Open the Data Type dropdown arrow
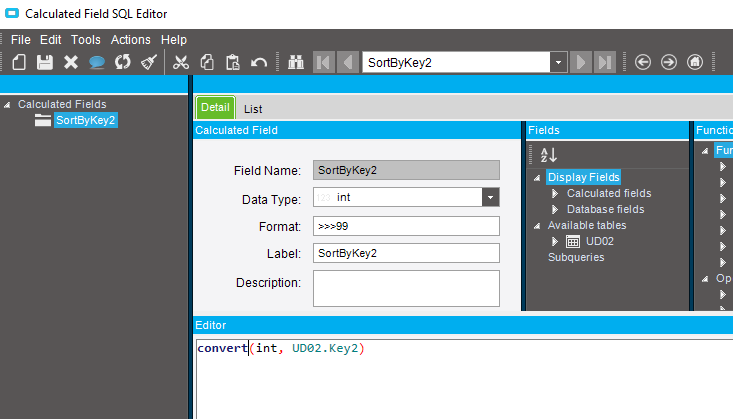 pyautogui.click(x=490, y=197)
